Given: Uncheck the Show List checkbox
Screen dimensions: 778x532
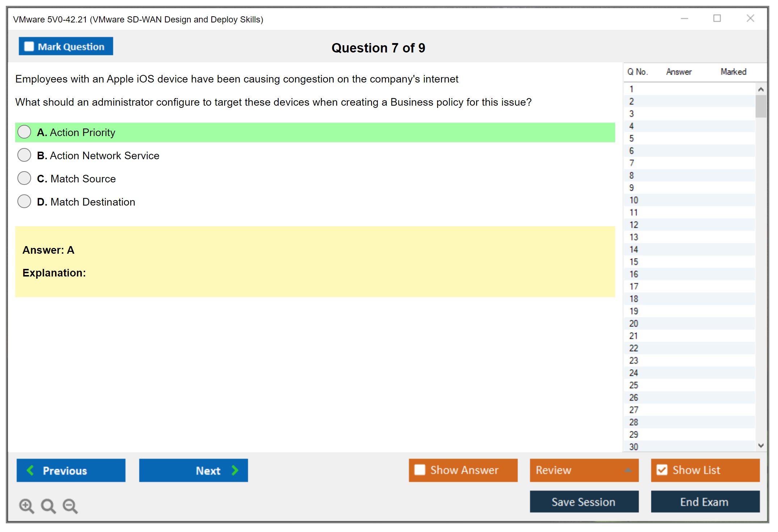Looking at the screenshot, I should 662,470.
